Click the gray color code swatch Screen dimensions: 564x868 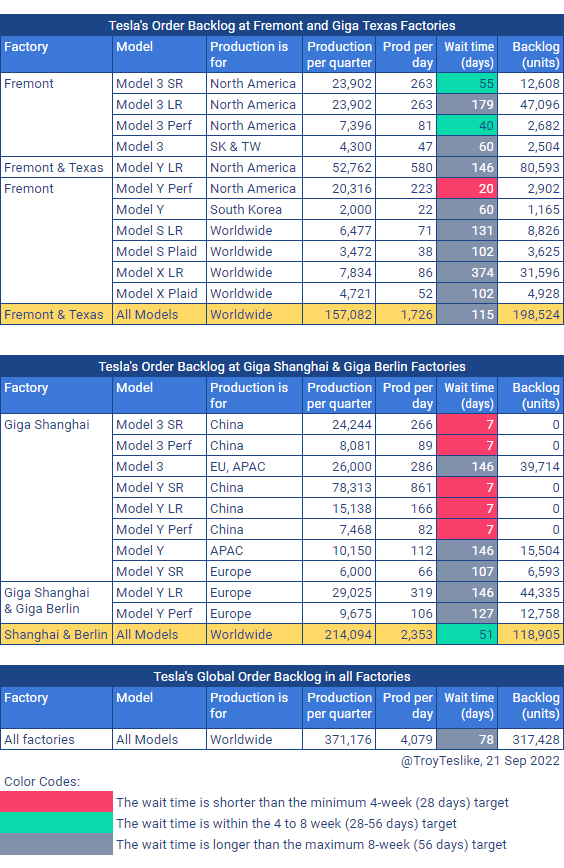pyautogui.click(x=56, y=844)
